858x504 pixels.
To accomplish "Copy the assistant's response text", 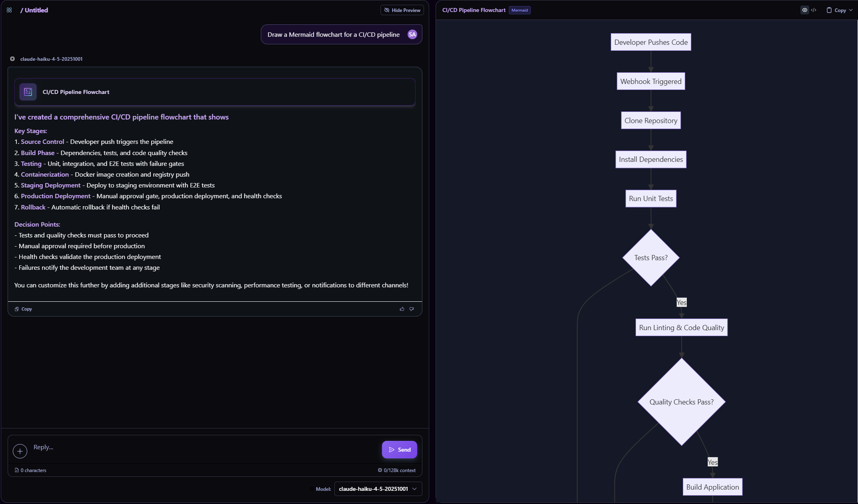I will tap(23, 309).
